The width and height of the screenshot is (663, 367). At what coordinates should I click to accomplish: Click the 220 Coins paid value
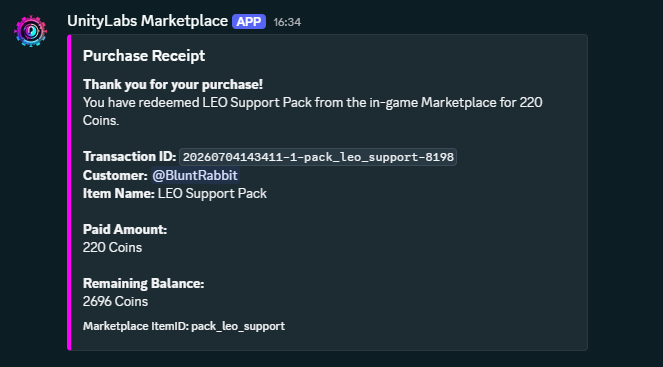pyautogui.click(x=112, y=247)
